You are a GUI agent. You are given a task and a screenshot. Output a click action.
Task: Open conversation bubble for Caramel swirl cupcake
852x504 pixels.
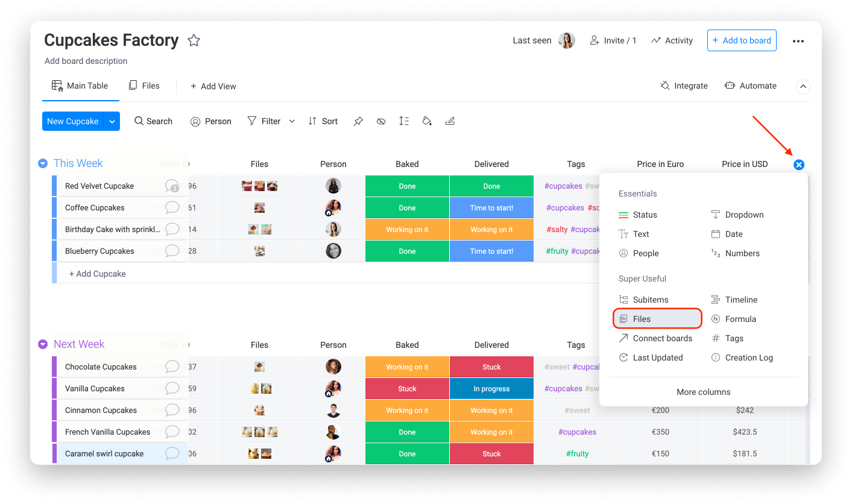pos(172,453)
